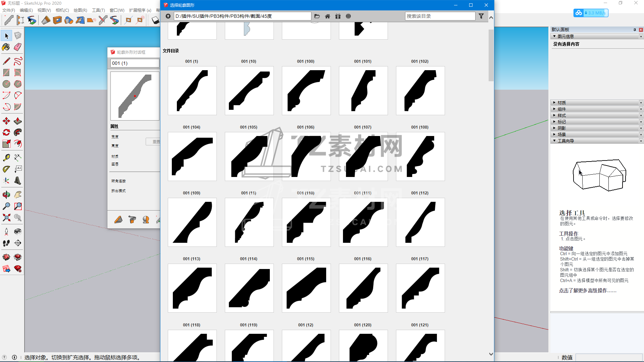Activate the Orbit camera tool
Image resolution: width=644 pixels, height=362 pixels.
(x=6, y=195)
